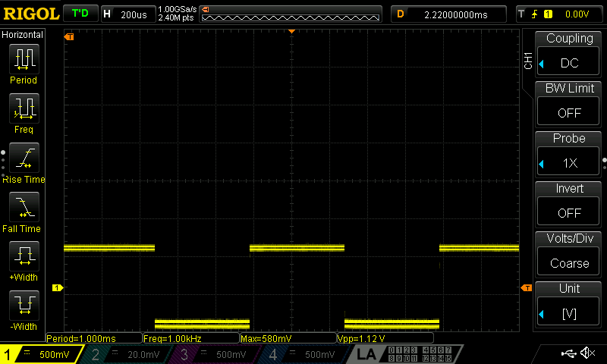Click the waveform memory overview bar
This screenshot has height=364, width=607.
[x=291, y=17]
